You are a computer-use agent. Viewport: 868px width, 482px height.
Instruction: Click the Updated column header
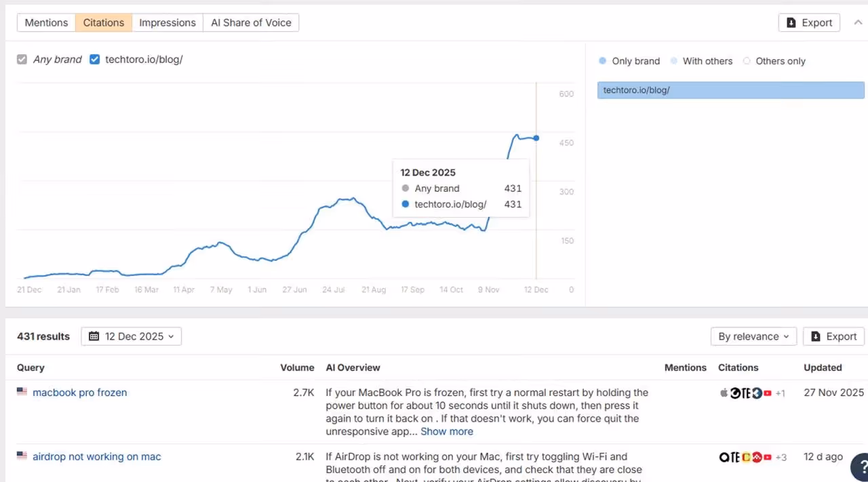(823, 367)
